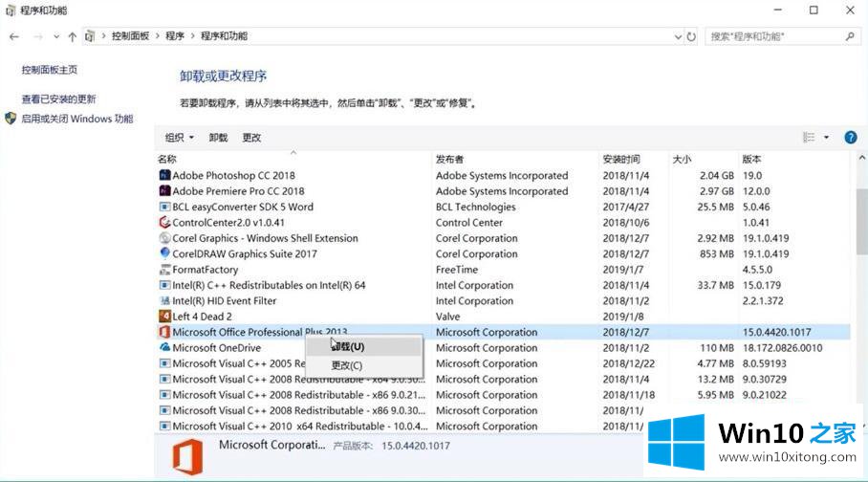
Task: Open 控制面板主页 link
Action: tap(50, 70)
